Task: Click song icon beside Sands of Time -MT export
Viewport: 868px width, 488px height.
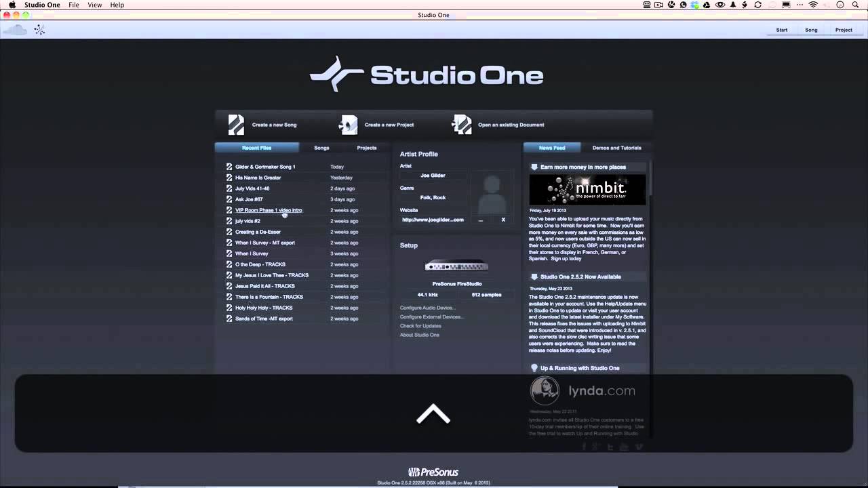Action: click(x=229, y=319)
